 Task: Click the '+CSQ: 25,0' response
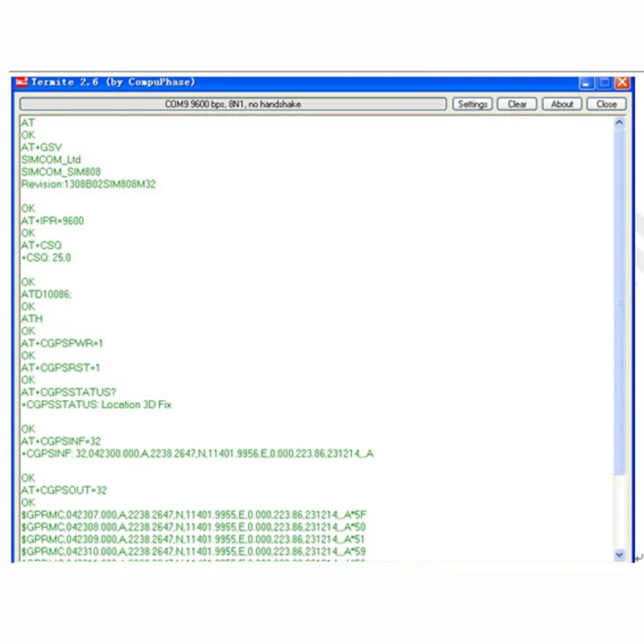pos(46,258)
